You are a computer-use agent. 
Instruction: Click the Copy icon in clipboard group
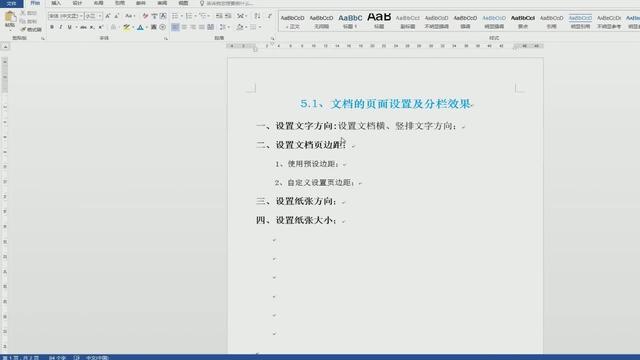coord(23,21)
